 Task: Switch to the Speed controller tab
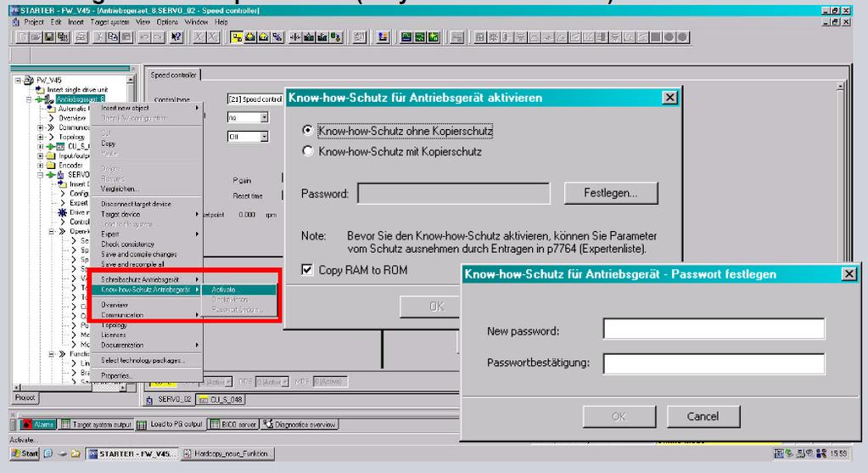click(173, 75)
